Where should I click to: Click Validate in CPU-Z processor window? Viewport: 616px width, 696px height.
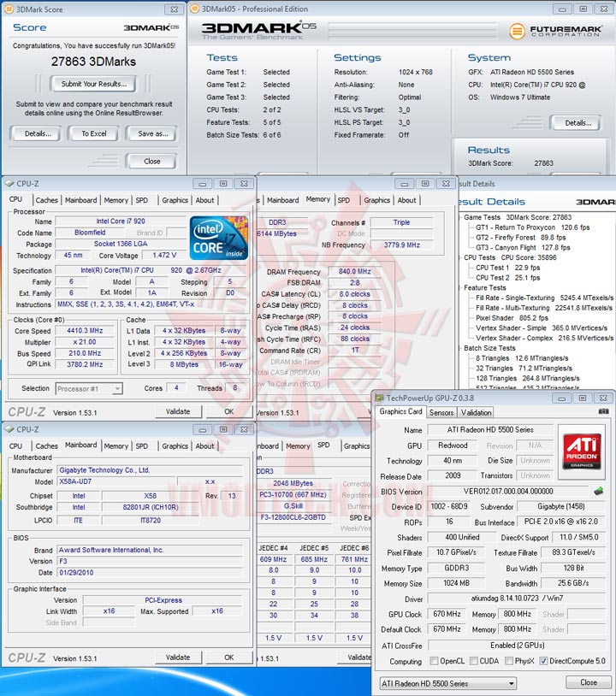tap(178, 411)
